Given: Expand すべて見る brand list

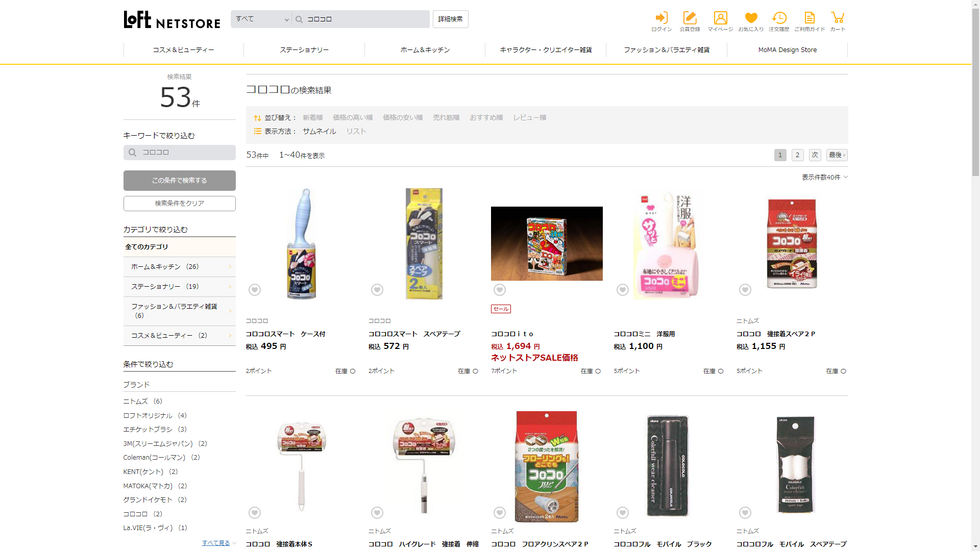Looking at the screenshot, I should [x=218, y=543].
